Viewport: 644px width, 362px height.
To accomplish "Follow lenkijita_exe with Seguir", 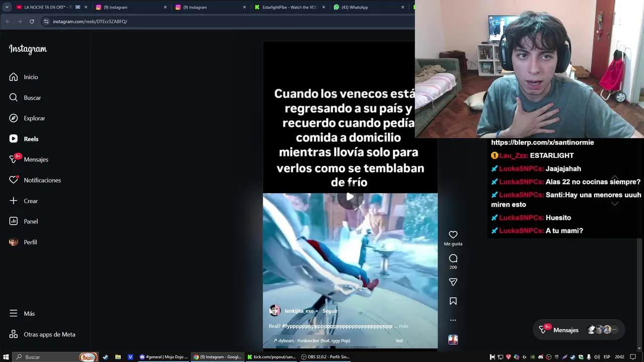I will pos(330,311).
